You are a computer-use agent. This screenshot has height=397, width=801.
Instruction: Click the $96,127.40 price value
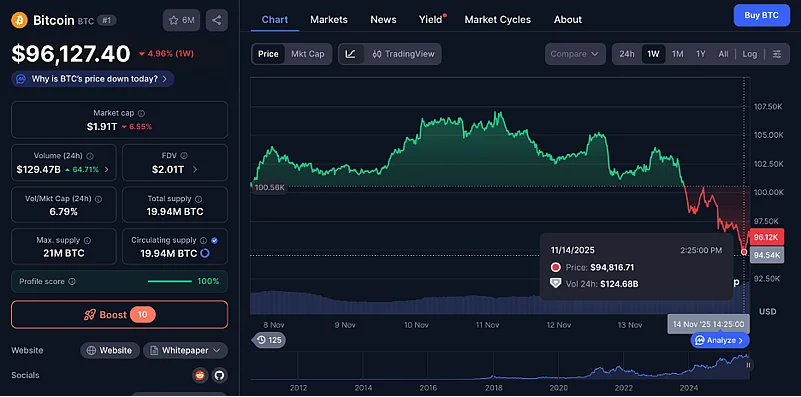click(71, 54)
